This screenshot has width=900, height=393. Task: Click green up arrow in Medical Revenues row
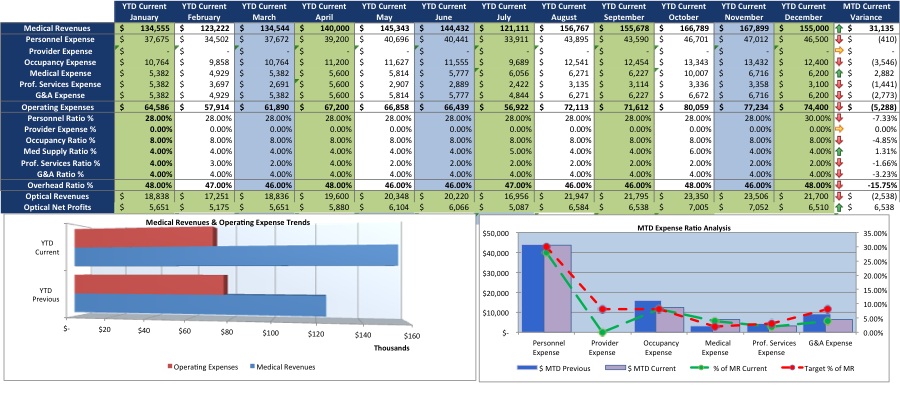click(839, 28)
